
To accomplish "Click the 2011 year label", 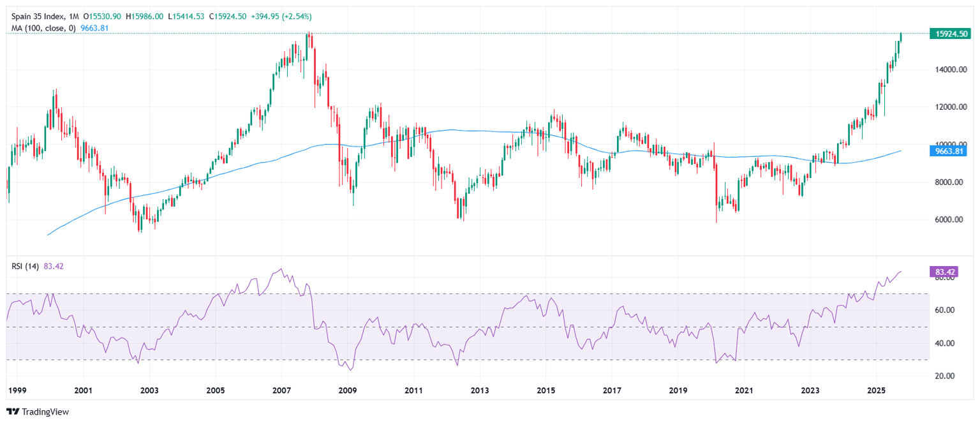I will click(413, 390).
